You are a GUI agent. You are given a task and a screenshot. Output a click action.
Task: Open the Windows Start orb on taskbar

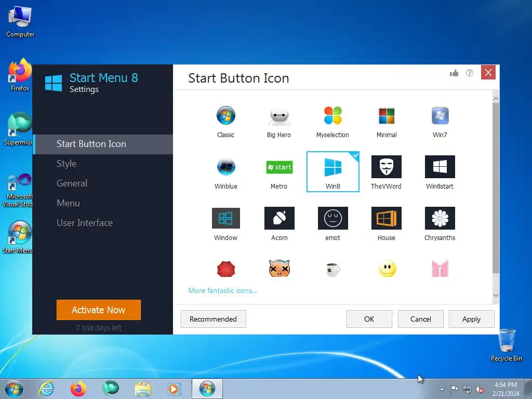(x=14, y=389)
